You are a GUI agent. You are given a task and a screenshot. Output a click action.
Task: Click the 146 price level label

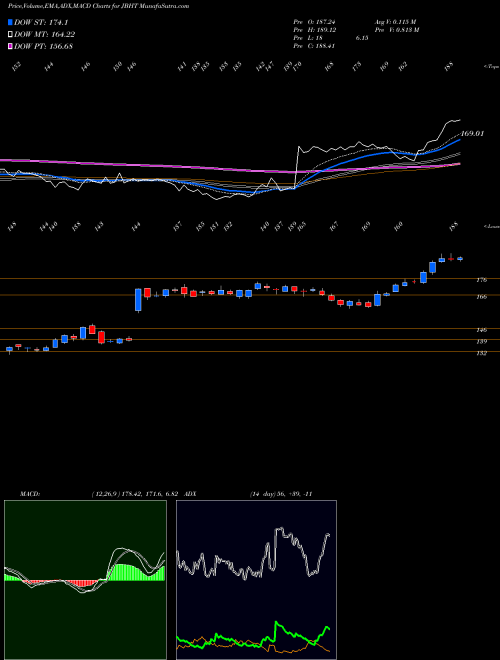[x=482, y=330]
